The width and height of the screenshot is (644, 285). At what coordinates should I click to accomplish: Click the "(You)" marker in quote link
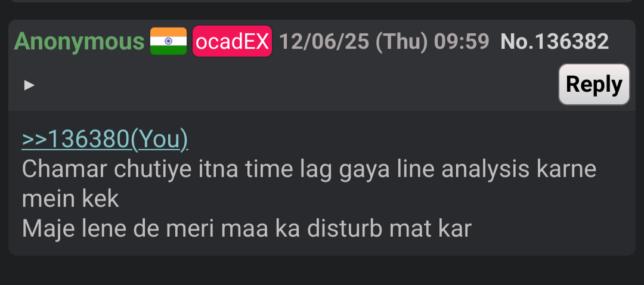[159, 139]
